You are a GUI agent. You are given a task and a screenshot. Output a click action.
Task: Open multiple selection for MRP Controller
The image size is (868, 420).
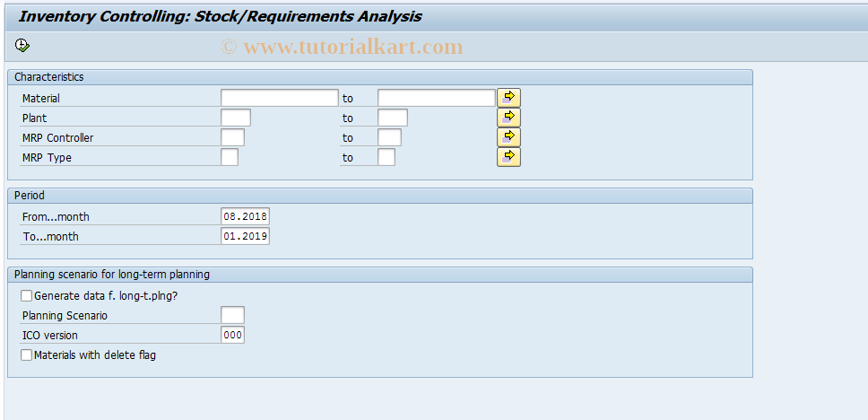click(x=508, y=137)
